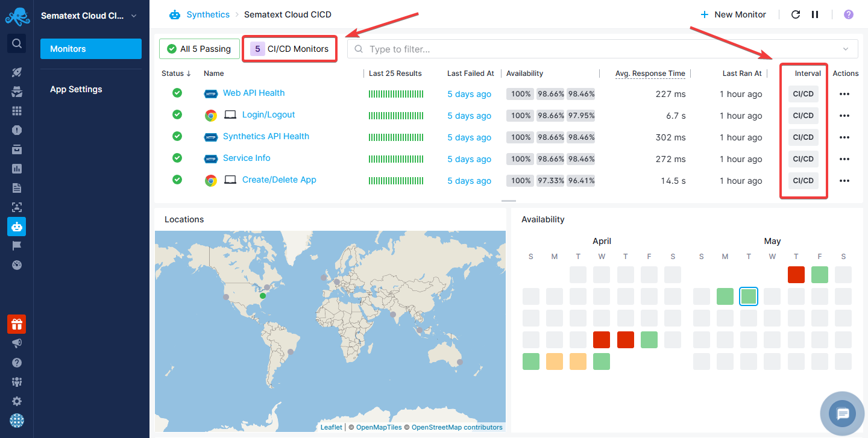Viewport: 868px width, 438px height.
Task: Click the Last Ran At column header
Action: 742,74
